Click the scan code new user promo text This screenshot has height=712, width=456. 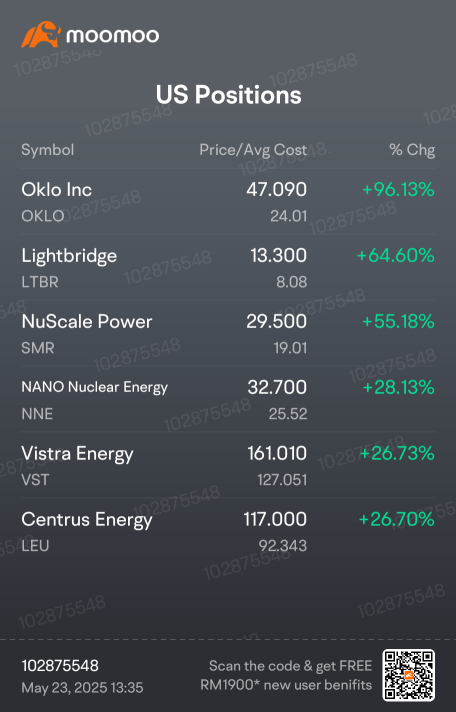[x=286, y=675]
